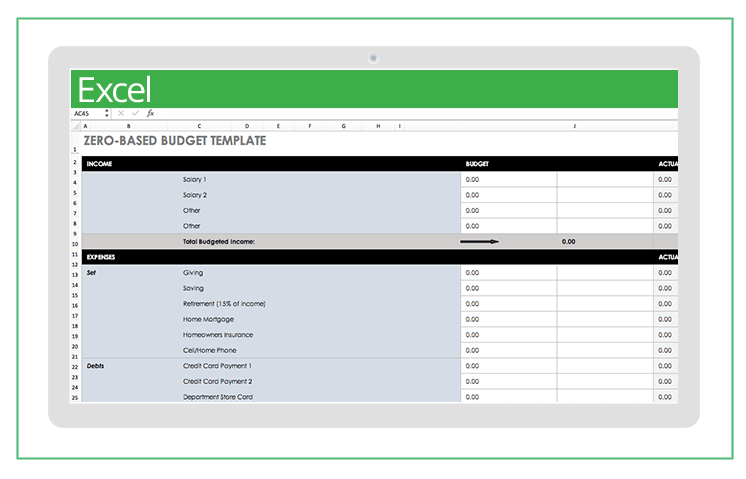Select column B header
The width and height of the screenshot is (746, 479).
coord(127,127)
